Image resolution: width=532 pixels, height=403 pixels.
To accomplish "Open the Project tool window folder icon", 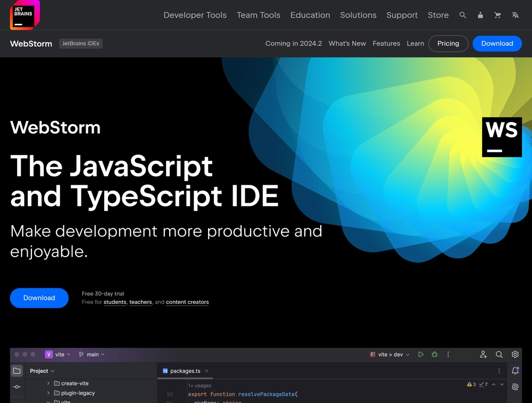I will (16, 371).
